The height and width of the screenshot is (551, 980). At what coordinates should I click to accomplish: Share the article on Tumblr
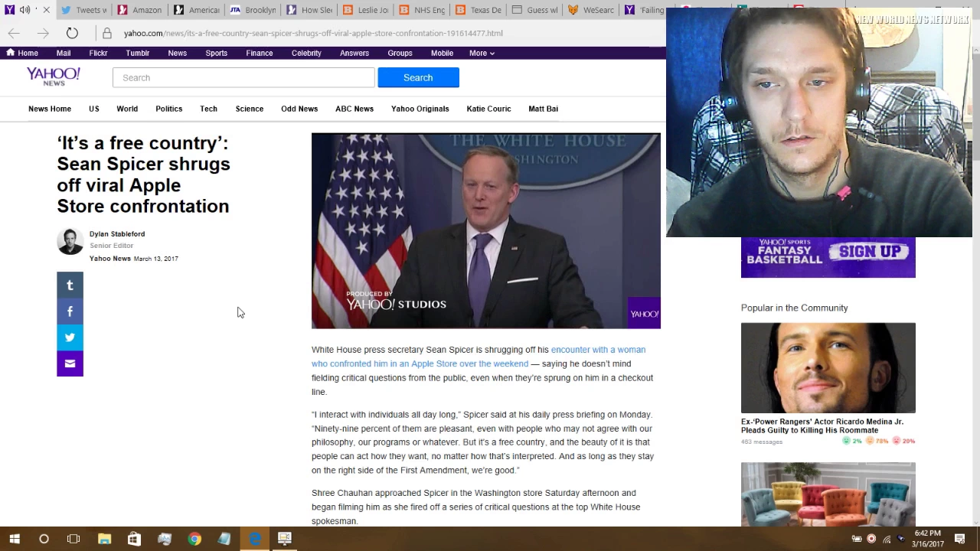tap(70, 285)
